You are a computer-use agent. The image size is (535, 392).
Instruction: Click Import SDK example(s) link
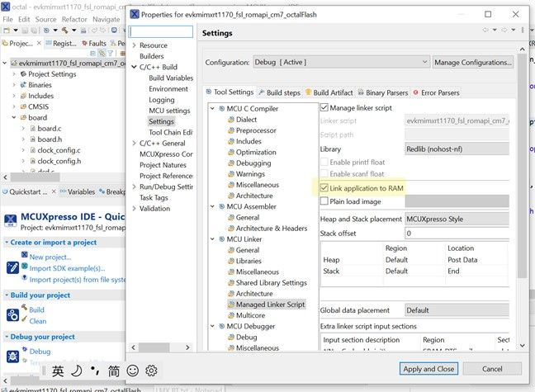(67, 268)
